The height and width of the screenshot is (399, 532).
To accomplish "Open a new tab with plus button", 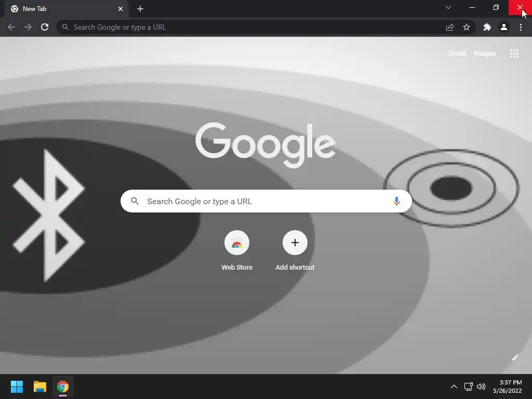I will (140, 9).
